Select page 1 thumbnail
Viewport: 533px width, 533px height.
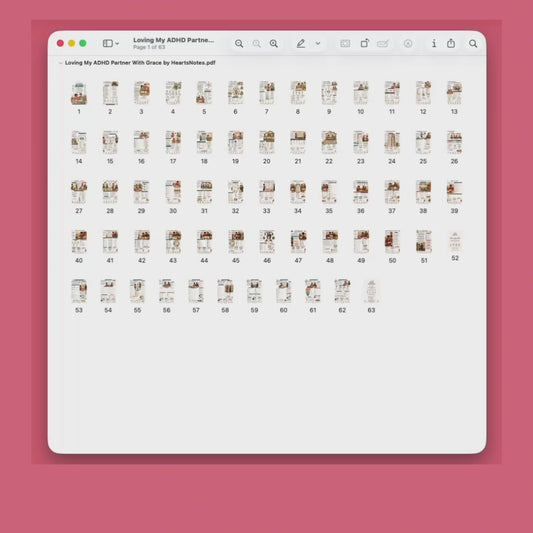click(x=79, y=93)
